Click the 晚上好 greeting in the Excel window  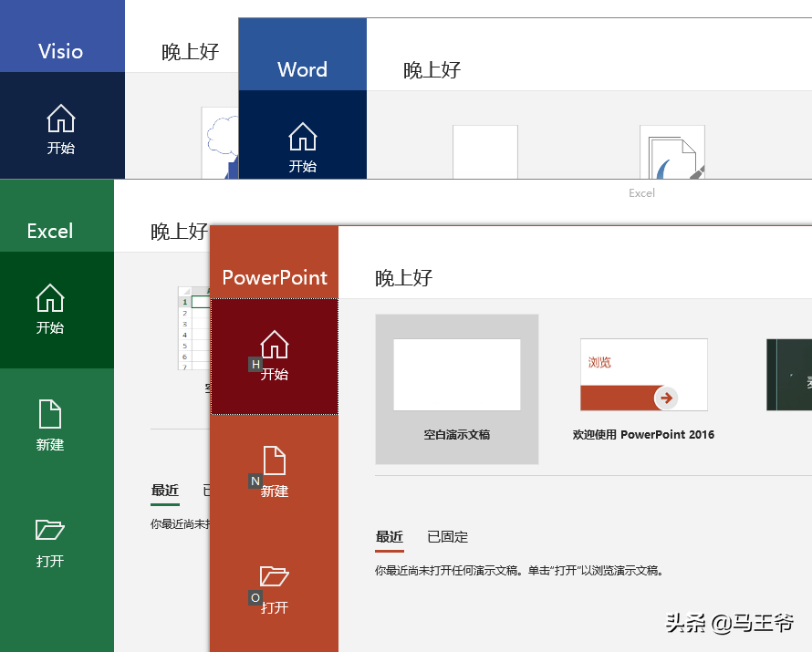click(x=180, y=232)
